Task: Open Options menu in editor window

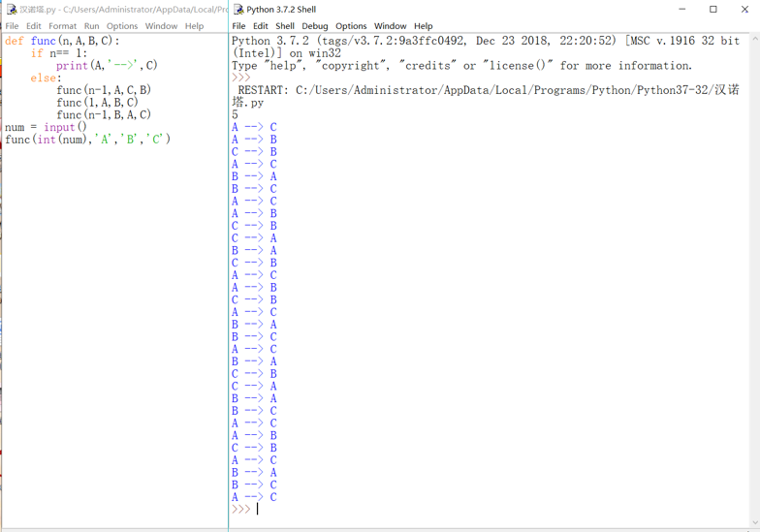Action: point(122,26)
